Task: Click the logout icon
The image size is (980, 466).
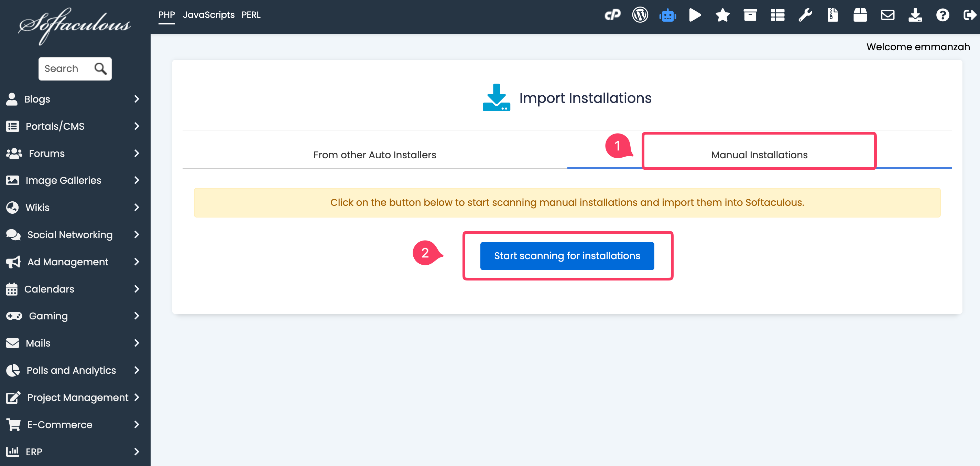Action: (x=970, y=15)
